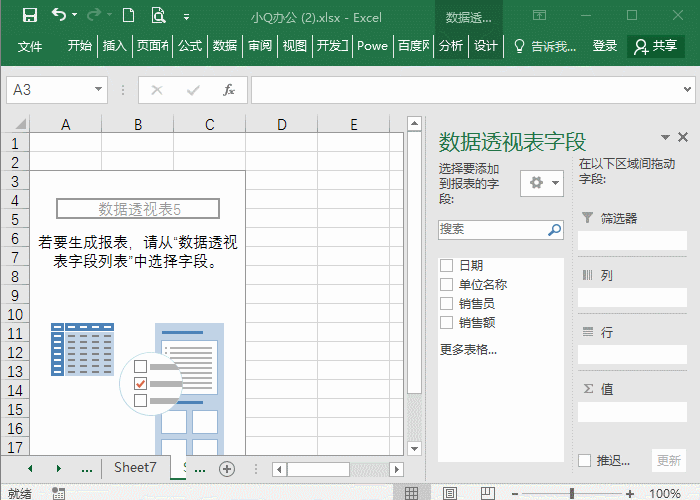Select row 10 header
Viewport: 700px width, 500px height.
pos(15,314)
